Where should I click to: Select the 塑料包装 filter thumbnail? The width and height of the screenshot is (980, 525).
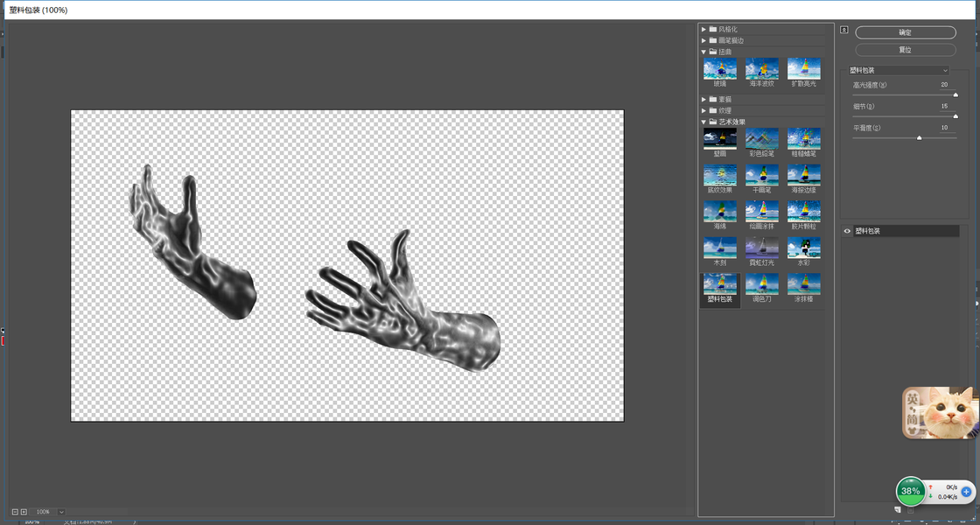tap(720, 283)
